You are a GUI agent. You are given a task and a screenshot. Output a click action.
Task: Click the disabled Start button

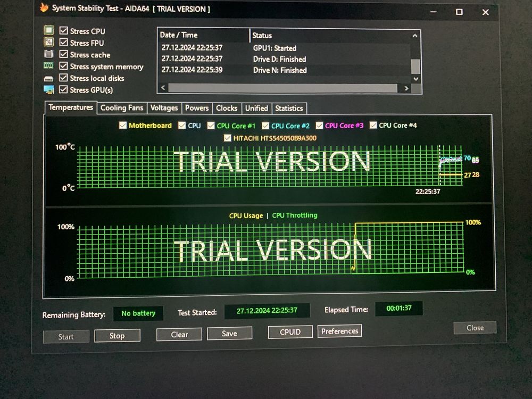[x=66, y=337]
